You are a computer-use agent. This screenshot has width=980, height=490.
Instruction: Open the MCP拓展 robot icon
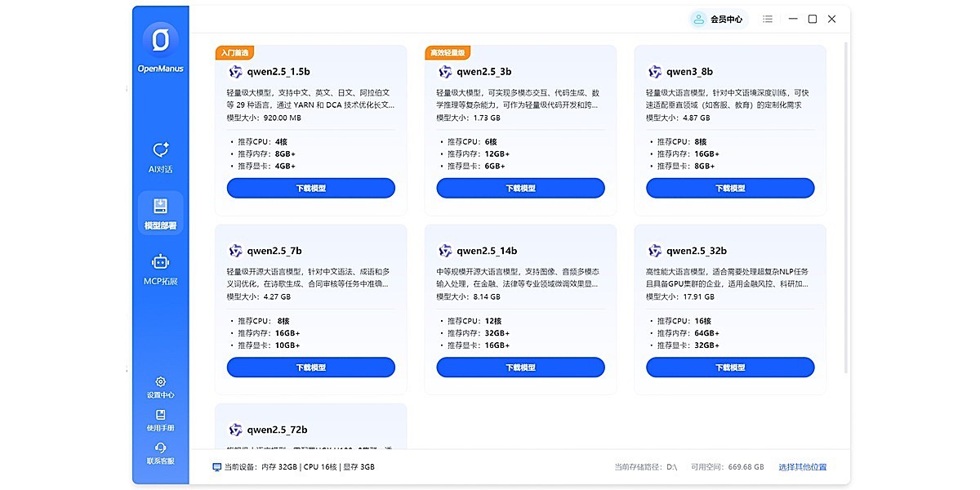[160, 262]
